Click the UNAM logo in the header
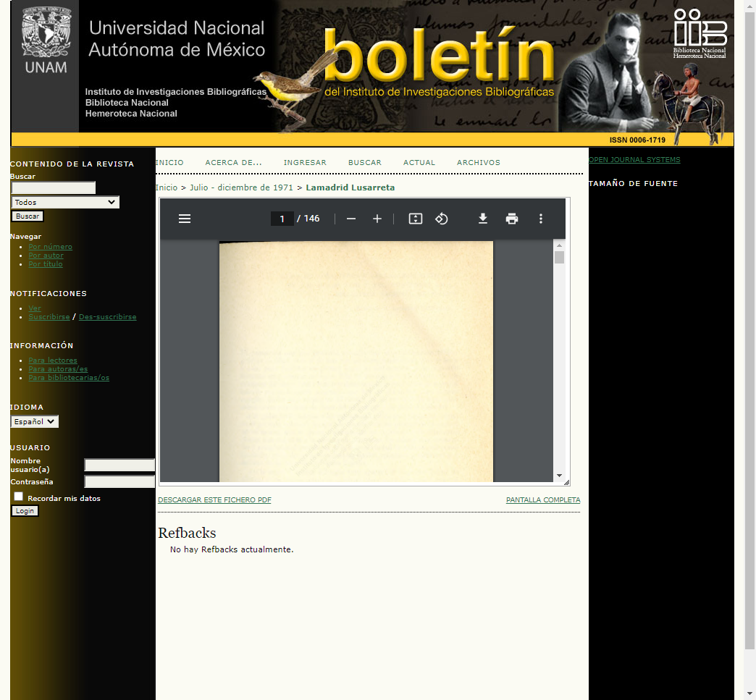756x700 pixels. 46,41
